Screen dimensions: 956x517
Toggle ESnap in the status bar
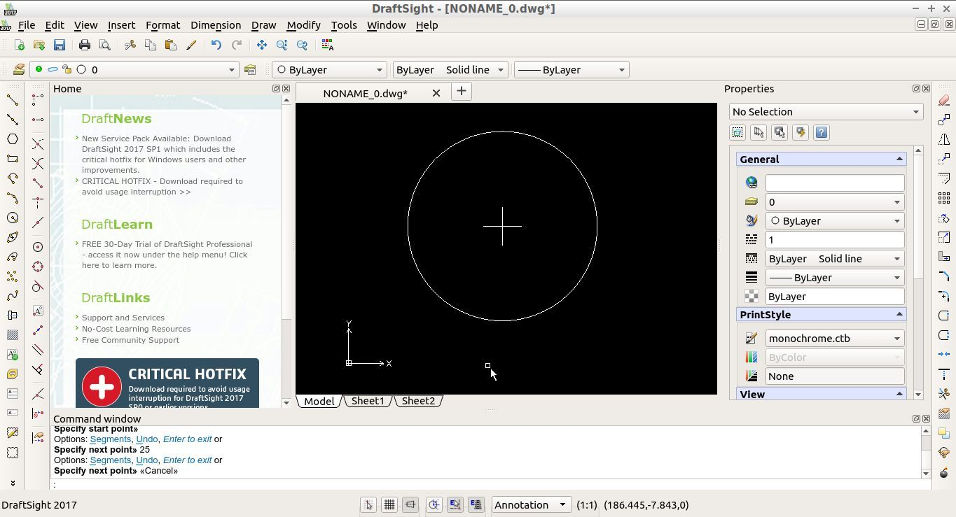454,505
